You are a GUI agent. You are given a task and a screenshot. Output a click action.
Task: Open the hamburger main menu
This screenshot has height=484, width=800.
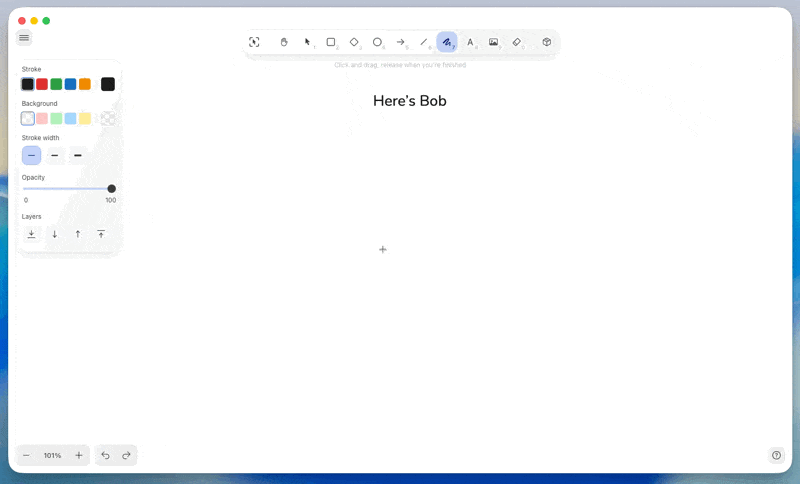pyautogui.click(x=24, y=37)
